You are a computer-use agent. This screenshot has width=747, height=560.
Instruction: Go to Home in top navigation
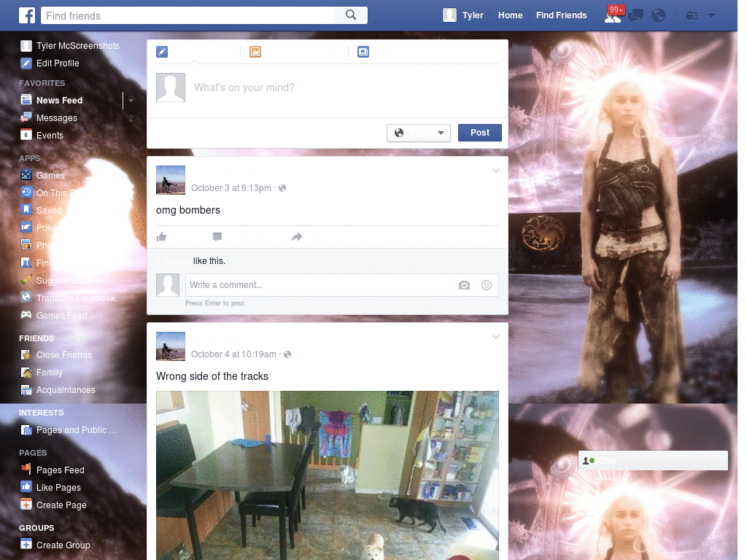tap(510, 15)
